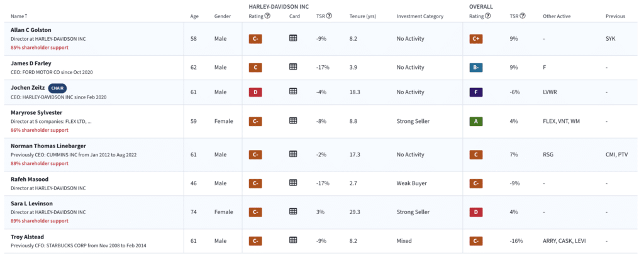Click help icon next to Harley-Davidson TSR

pyautogui.click(x=329, y=16)
